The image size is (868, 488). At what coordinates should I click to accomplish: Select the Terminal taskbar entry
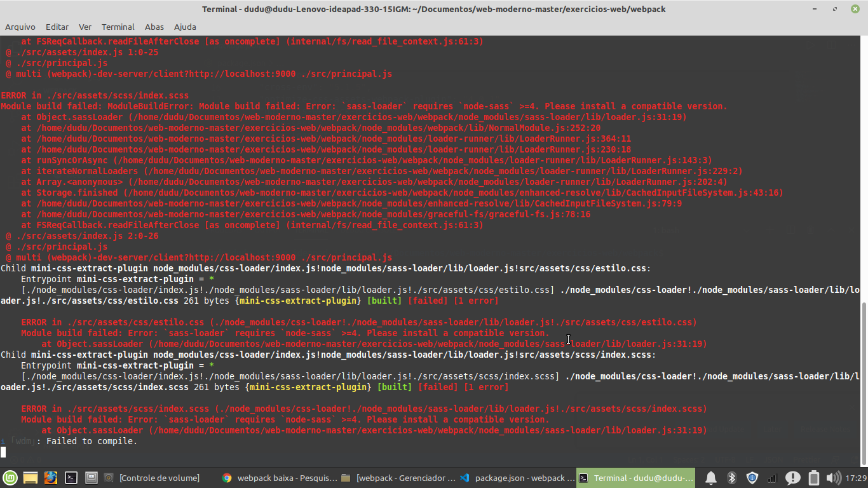coord(635,478)
